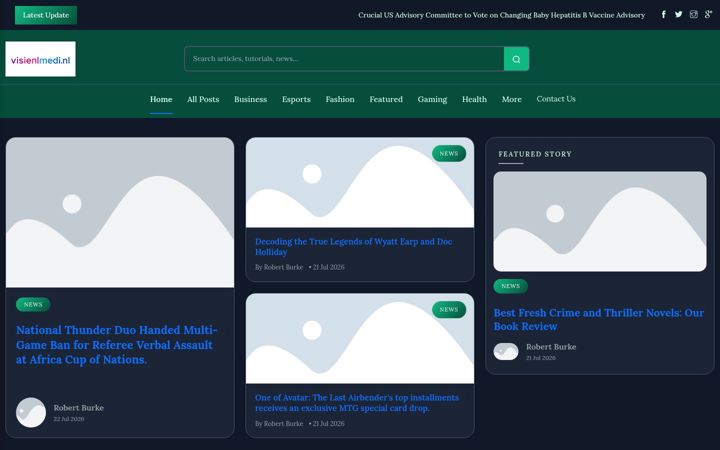This screenshot has width=720, height=450.
Task: Open the Esports category
Action: pyautogui.click(x=296, y=99)
